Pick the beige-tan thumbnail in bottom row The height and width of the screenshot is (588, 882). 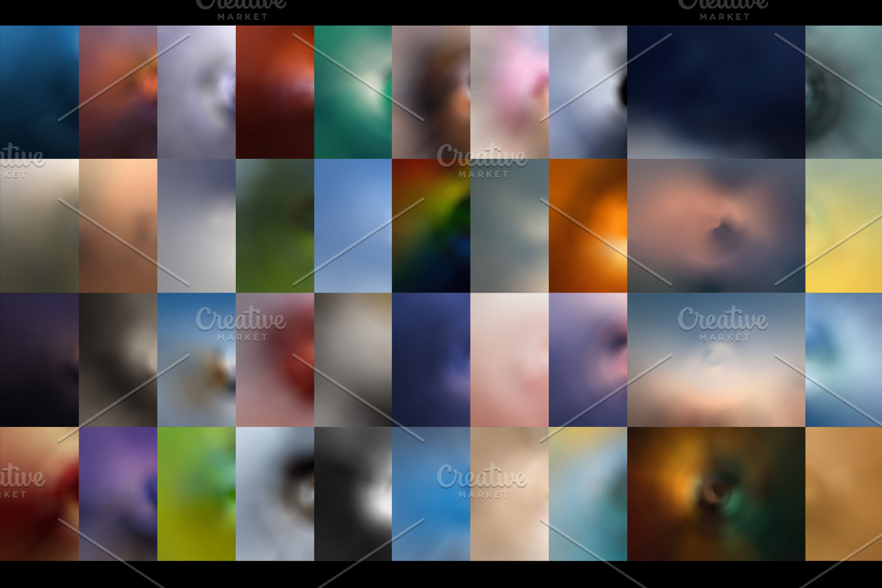[509, 494]
